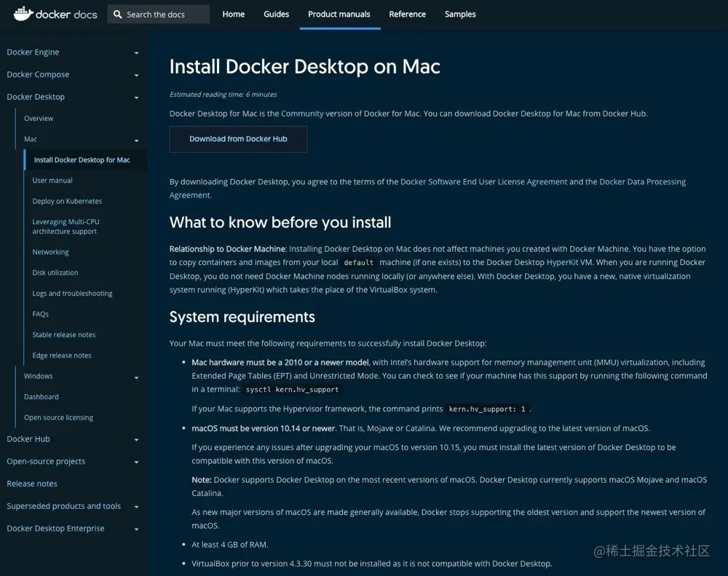
Task: Go to the Home tab
Action: [233, 14]
